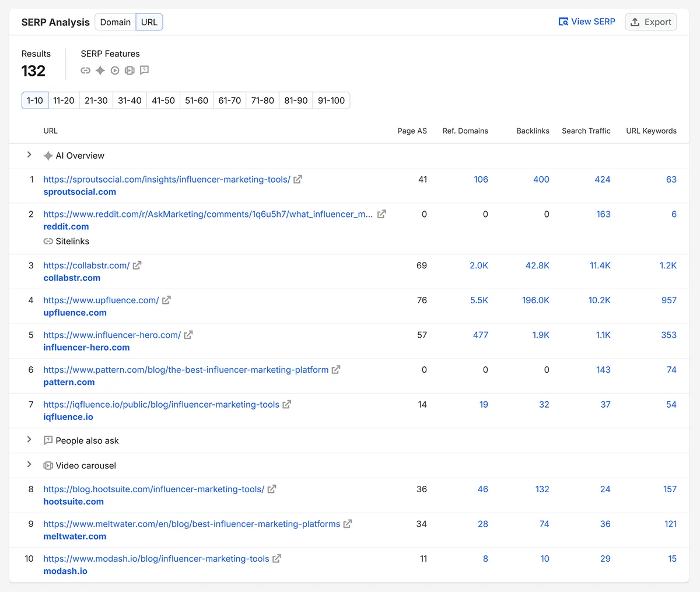
Task: Click the People also ask feature icon
Action: [x=145, y=70]
